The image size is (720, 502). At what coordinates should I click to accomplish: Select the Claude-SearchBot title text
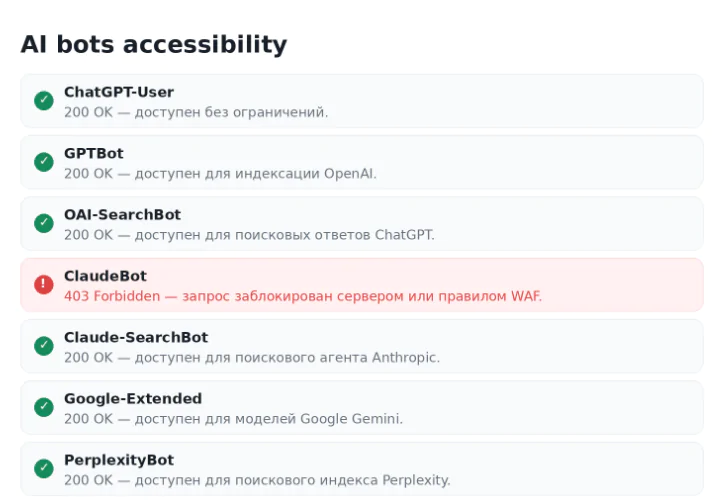point(136,337)
